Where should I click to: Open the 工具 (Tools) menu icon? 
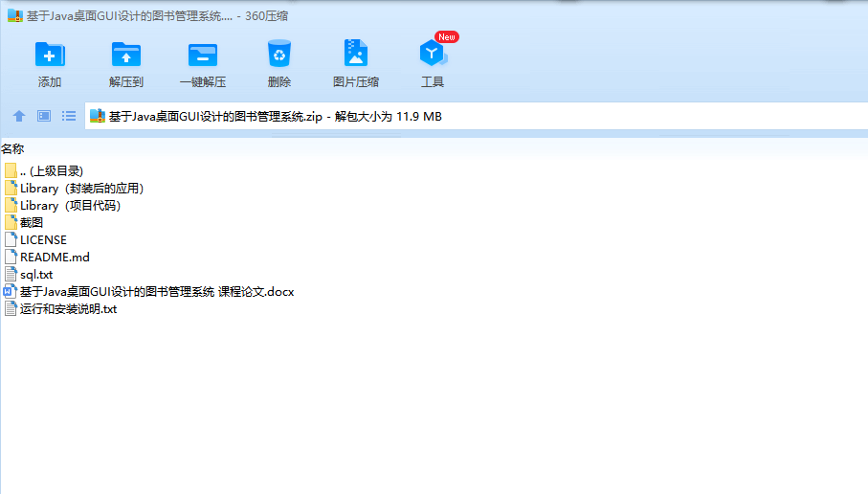(x=433, y=54)
